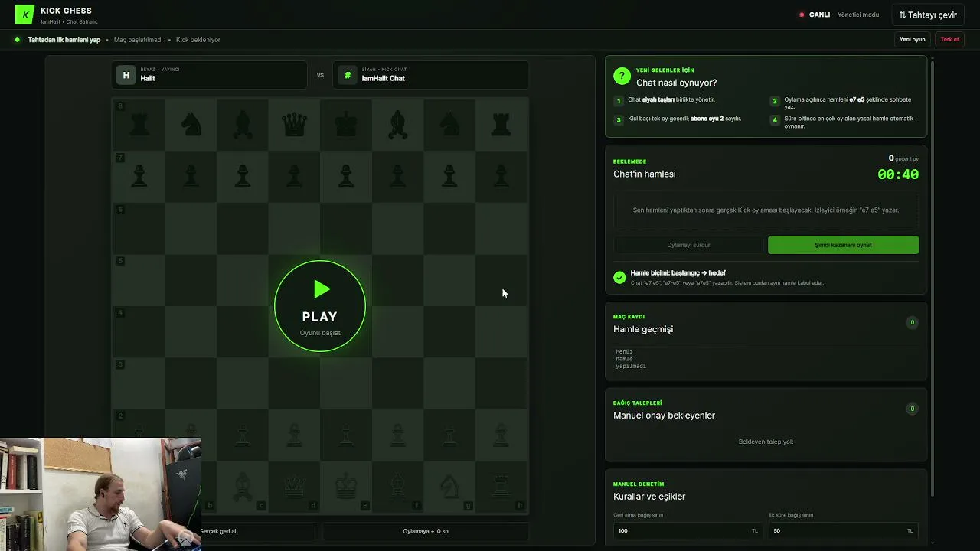Select the black pawn on c7
The height and width of the screenshot is (551, 980).
243,176
